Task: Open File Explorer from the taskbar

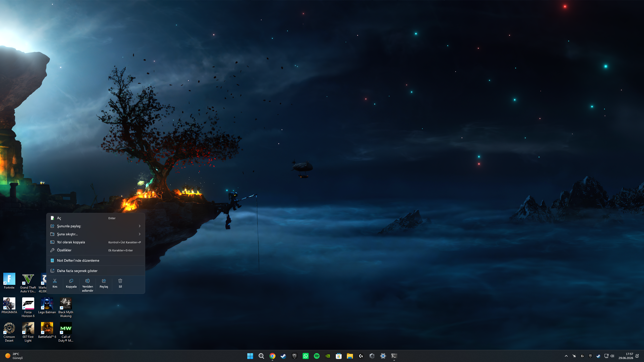Action: coord(350,356)
